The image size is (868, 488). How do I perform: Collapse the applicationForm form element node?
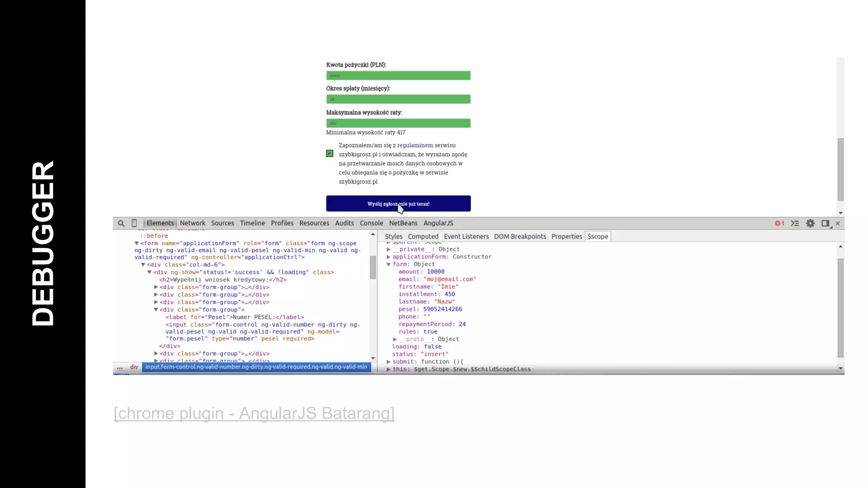136,243
